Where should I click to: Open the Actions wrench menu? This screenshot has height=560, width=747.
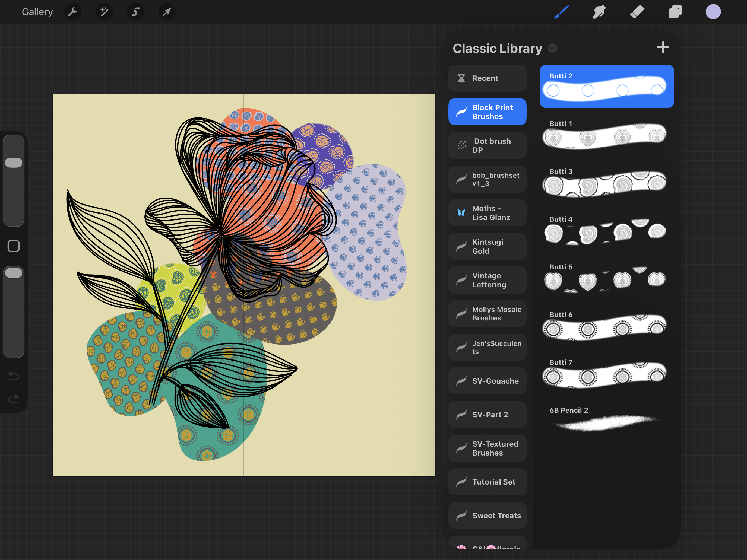pyautogui.click(x=72, y=12)
